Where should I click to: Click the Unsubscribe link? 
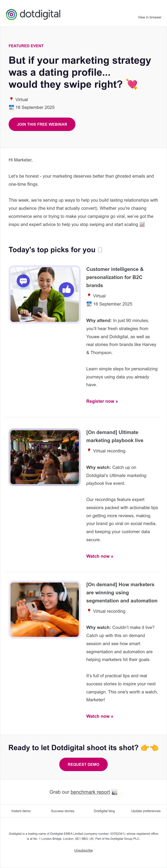(83, 851)
